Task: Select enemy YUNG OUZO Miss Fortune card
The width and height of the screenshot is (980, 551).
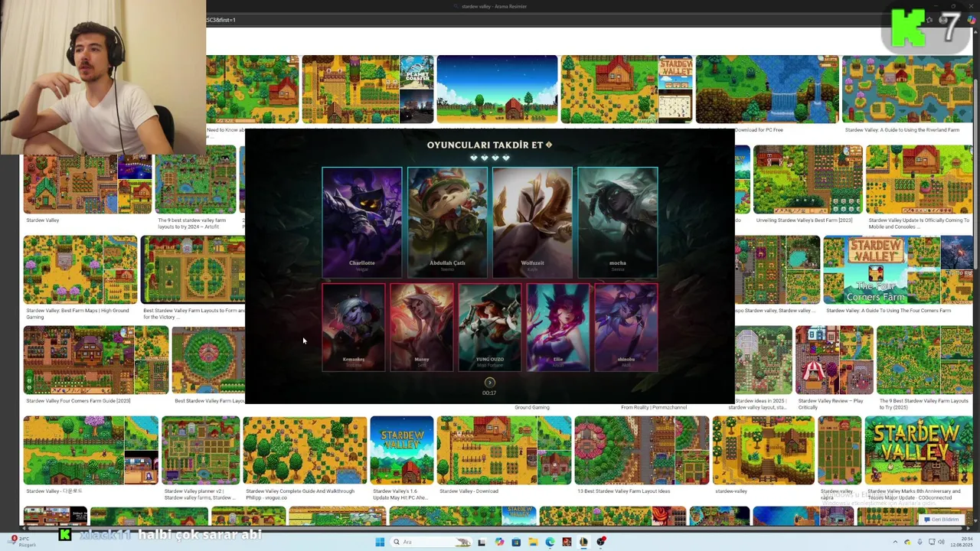Action: (490, 328)
